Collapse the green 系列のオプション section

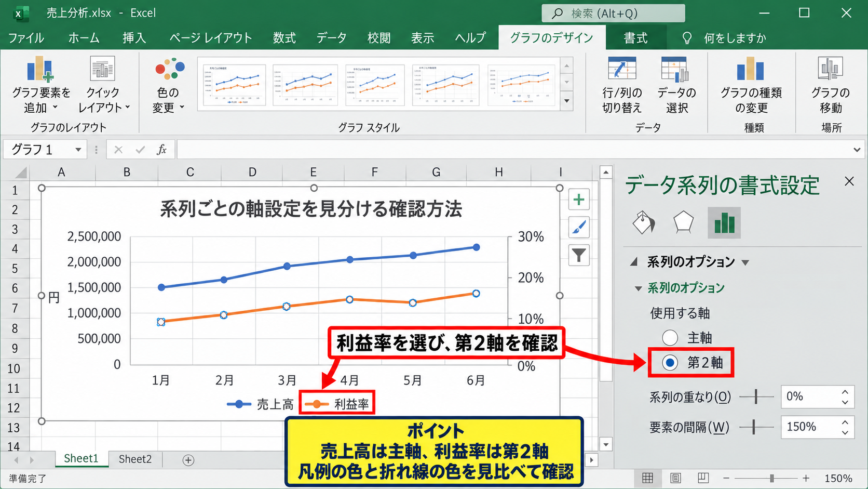click(x=638, y=288)
